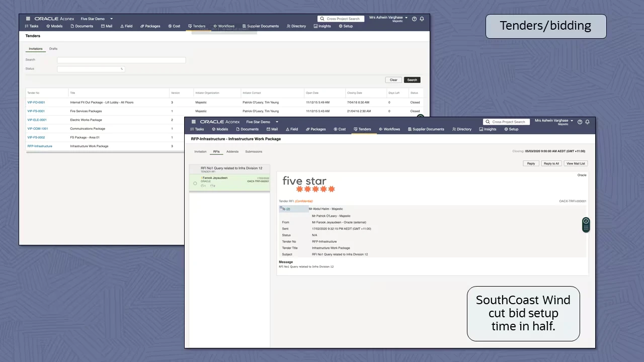The height and width of the screenshot is (362, 644).
Task: Expand Five Star Demo project dropdown in Tenders window
Action: (x=111, y=19)
